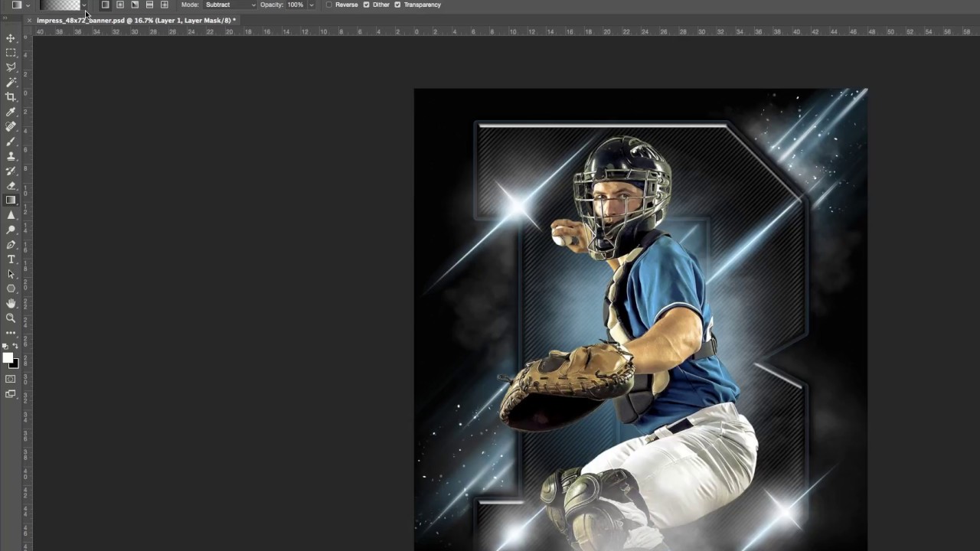
Task: Open the Mode dropdown showing Subtract
Action: (x=230, y=5)
